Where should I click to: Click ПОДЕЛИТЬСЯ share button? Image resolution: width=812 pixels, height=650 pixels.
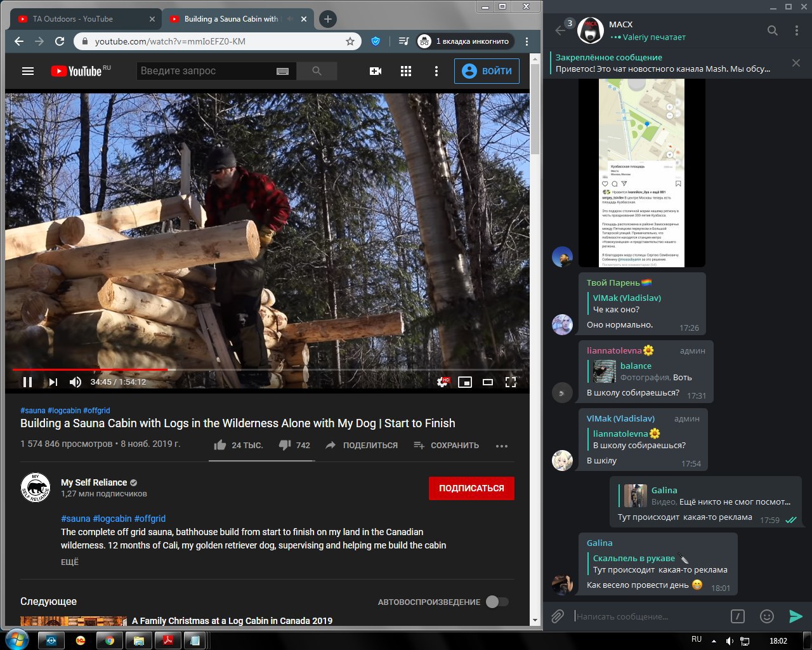(362, 445)
